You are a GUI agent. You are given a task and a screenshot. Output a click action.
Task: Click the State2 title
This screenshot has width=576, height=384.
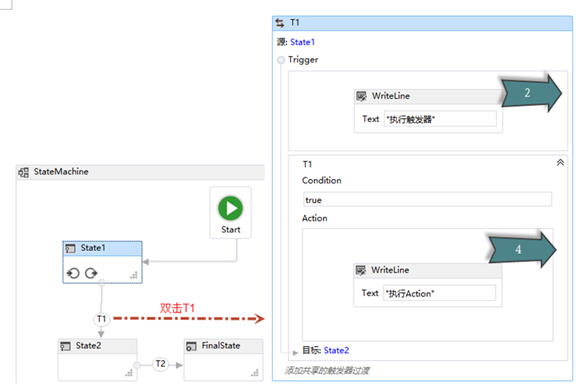pyautogui.click(x=88, y=346)
